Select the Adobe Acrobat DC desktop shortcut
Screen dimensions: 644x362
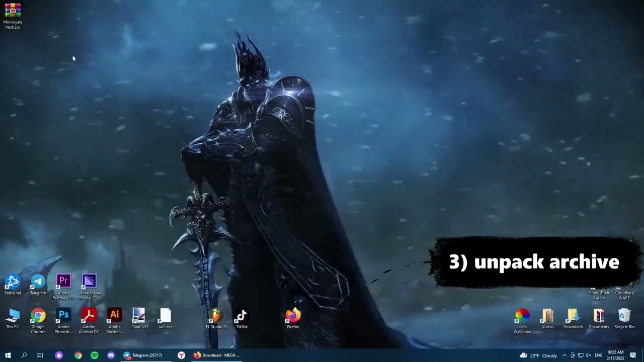pyautogui.click(x=89, y=321)
